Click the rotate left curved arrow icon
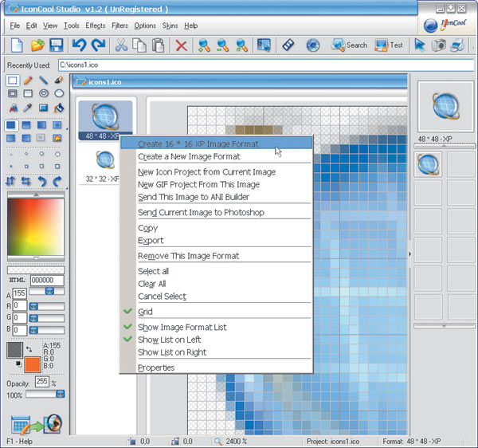This screenshot has width=478, height=448. pos(42,181)
